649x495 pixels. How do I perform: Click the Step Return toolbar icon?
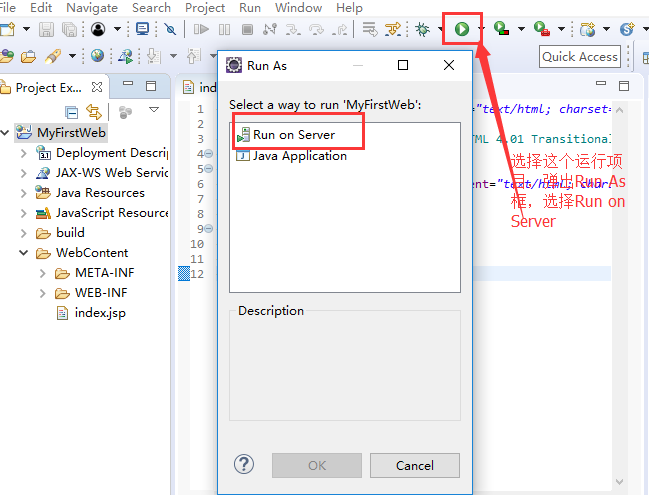pos(339,29)
